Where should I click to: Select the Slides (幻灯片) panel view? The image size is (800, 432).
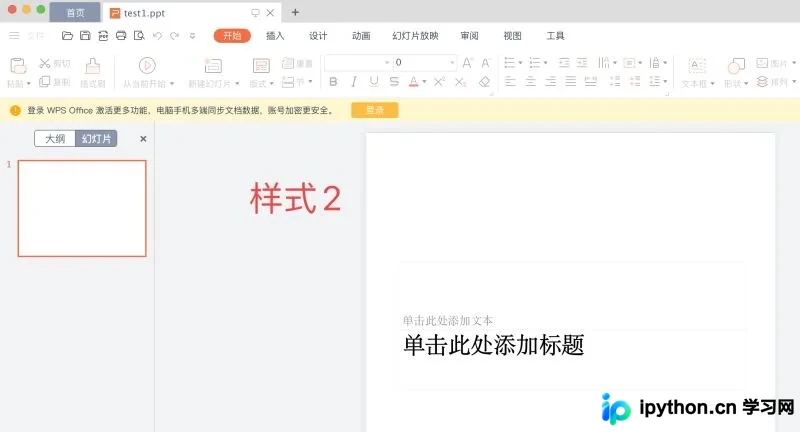point(96,139)
